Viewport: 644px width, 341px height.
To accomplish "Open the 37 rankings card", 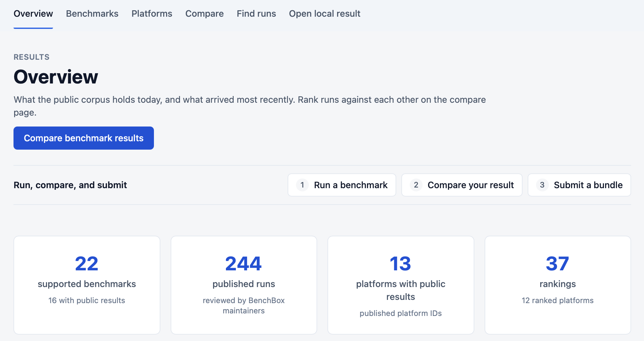I will 558,285.
